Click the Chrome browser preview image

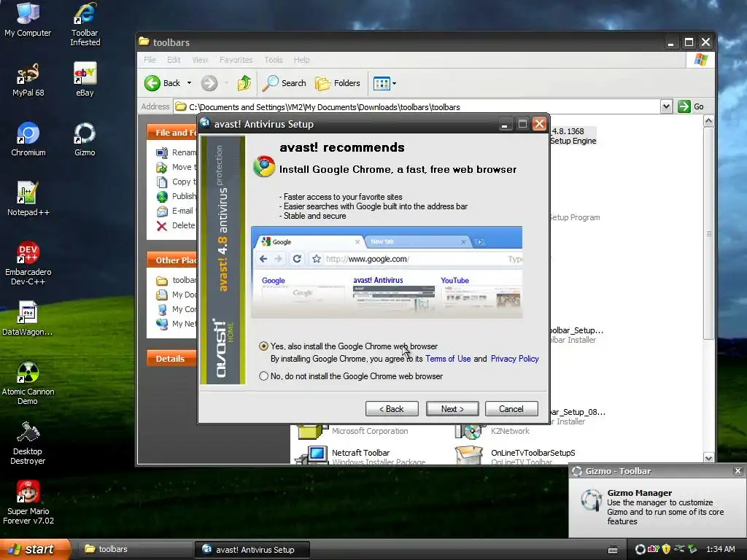point(387,273)
